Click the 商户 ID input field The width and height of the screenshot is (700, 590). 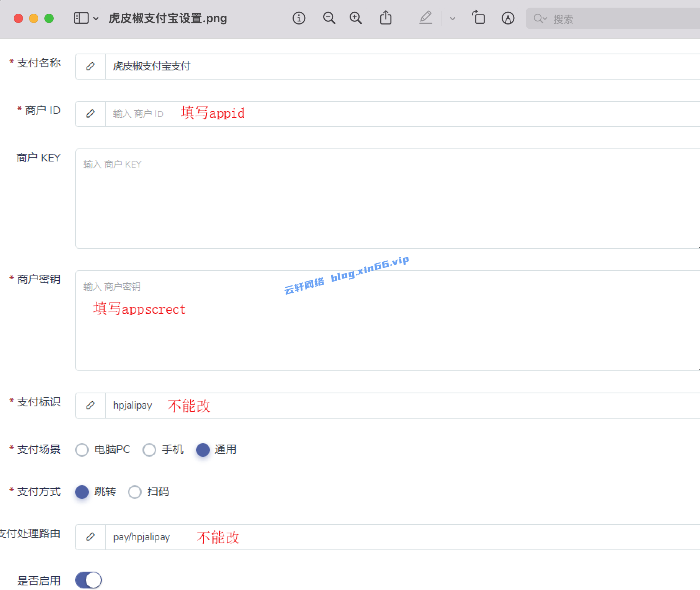[x=402, y=114]
